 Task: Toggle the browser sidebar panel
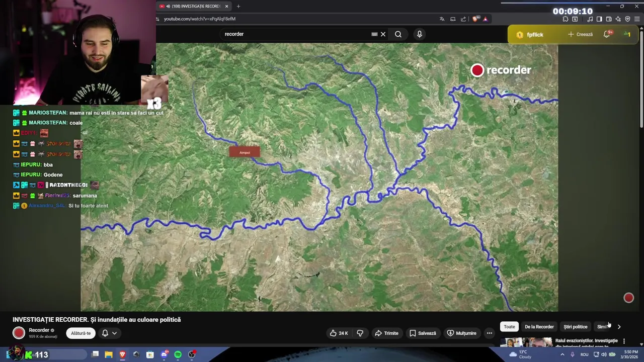[599, 19]
